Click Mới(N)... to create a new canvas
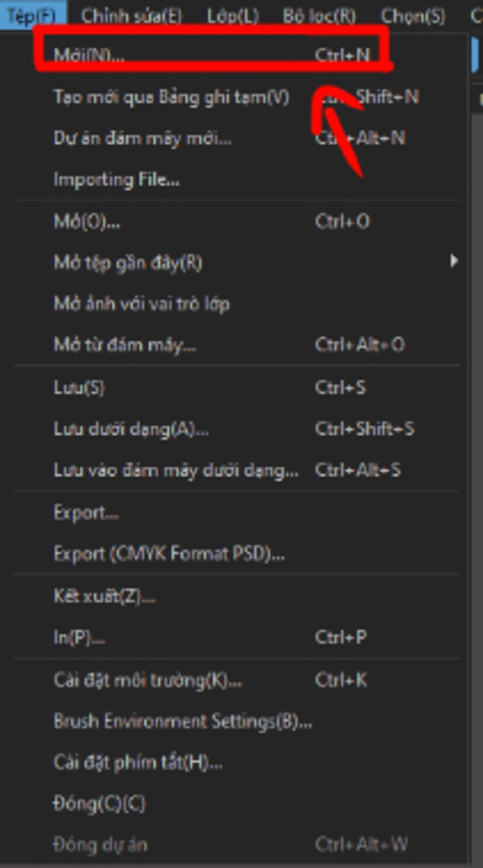The image size is (483, 868). [90, 55]
